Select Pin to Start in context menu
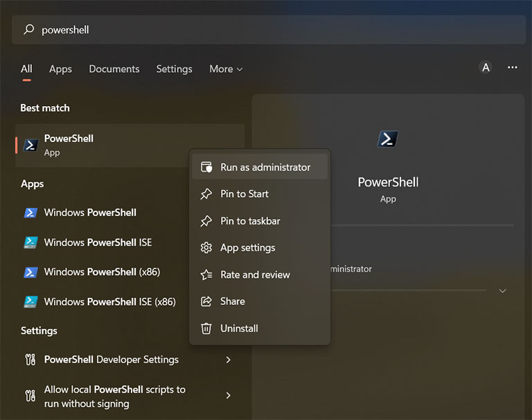532x420 pixels. coord(260,194)
